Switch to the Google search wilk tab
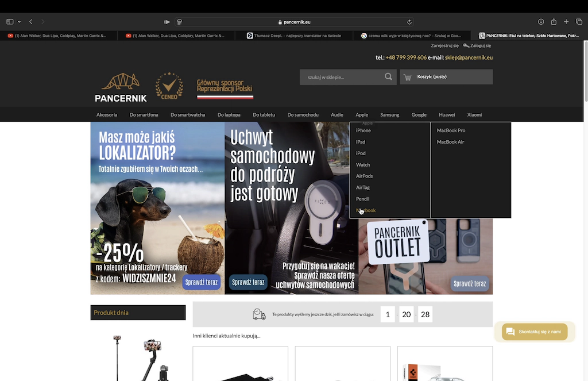588x381 pixels. point(411,36)
